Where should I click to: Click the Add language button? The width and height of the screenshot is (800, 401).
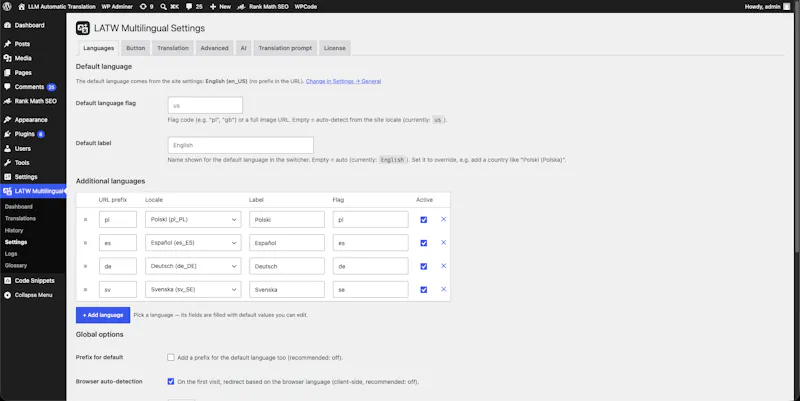103,315
